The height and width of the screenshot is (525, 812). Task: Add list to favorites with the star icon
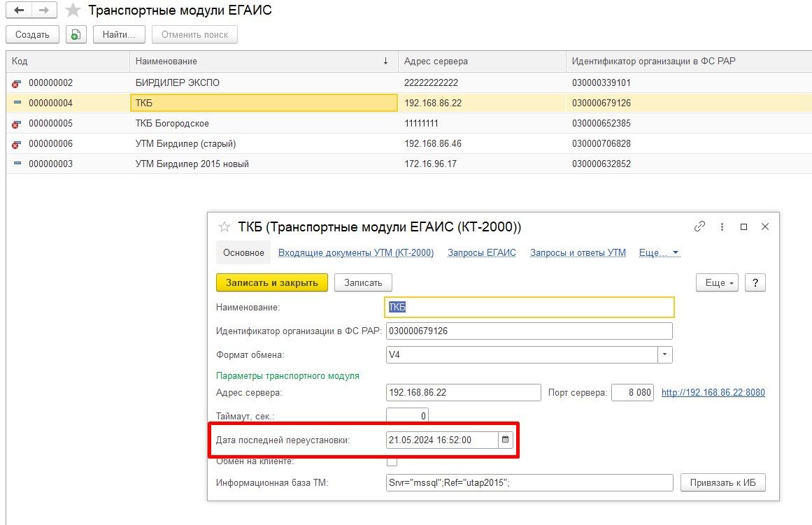pos(73,10)
